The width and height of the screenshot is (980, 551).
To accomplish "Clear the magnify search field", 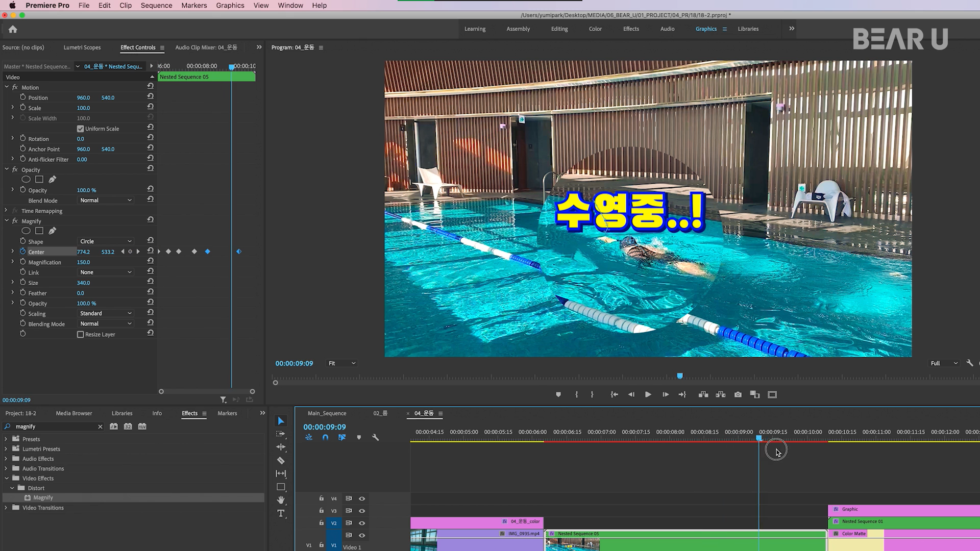I will pyautogui.click(x=100, y=427).
